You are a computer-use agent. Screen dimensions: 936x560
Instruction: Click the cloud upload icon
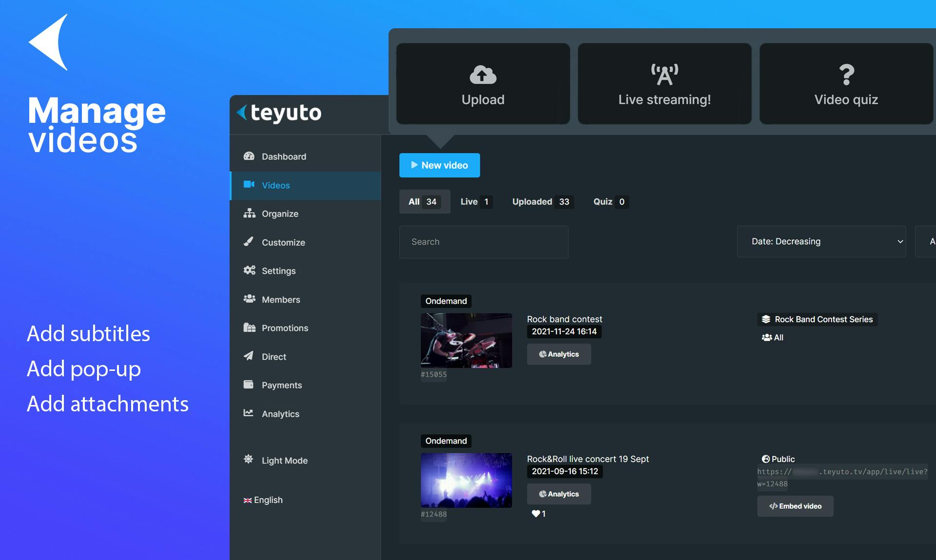pos(483,75)
